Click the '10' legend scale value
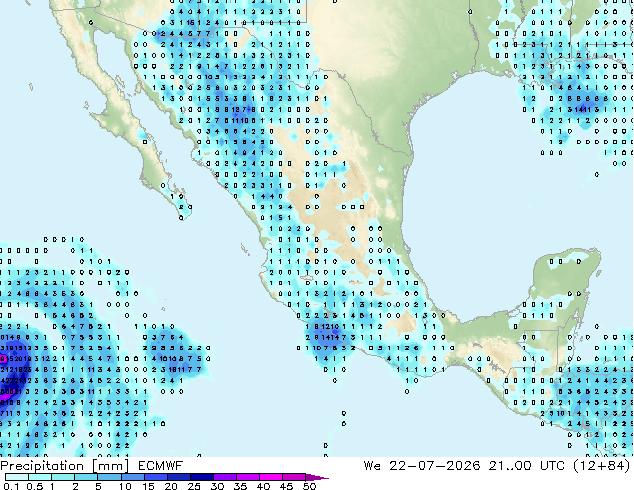This screenshot has width=634, height=490. click(125, 486)
